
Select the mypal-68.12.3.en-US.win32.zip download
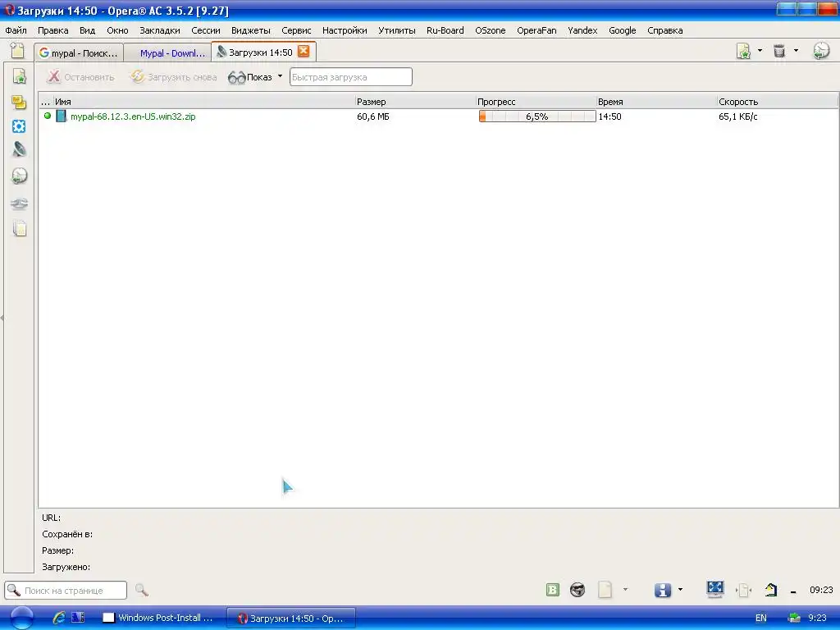[x=133, y=116]
